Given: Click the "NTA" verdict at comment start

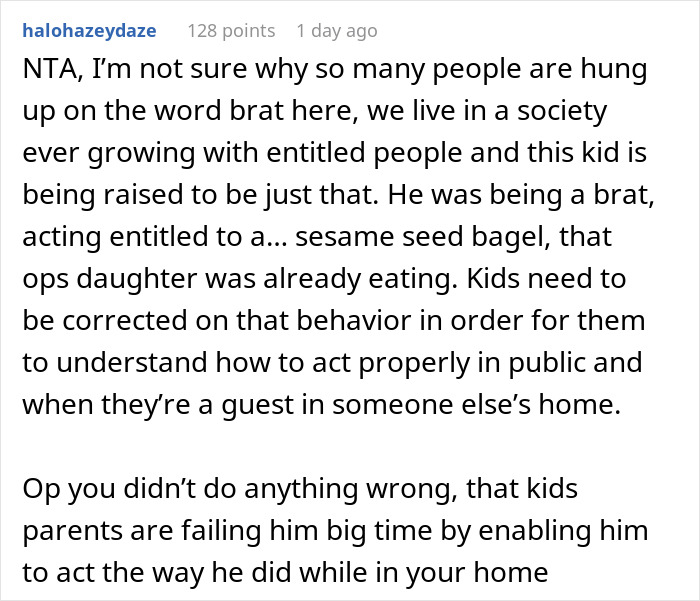Looking at the screenshot, I should point(45,70).
